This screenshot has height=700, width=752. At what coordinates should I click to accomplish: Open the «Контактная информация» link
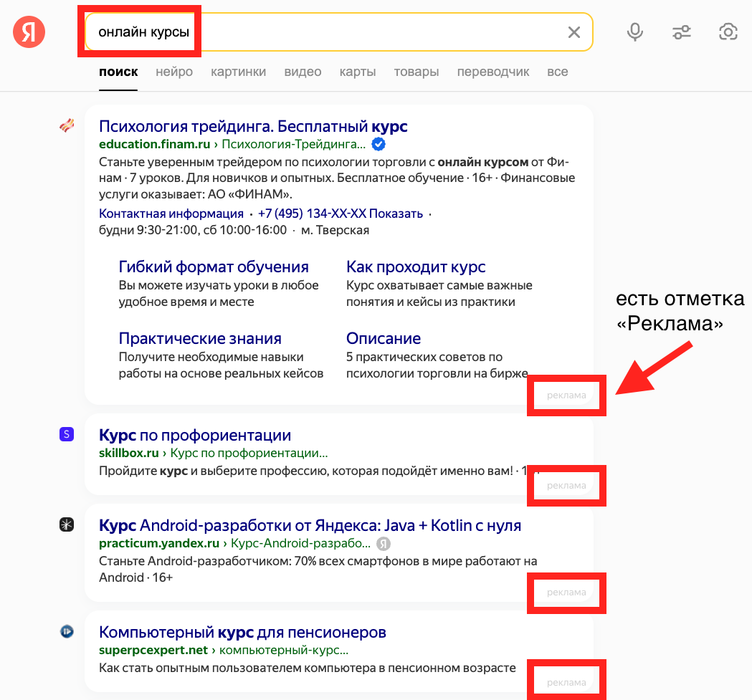[171, 214]
